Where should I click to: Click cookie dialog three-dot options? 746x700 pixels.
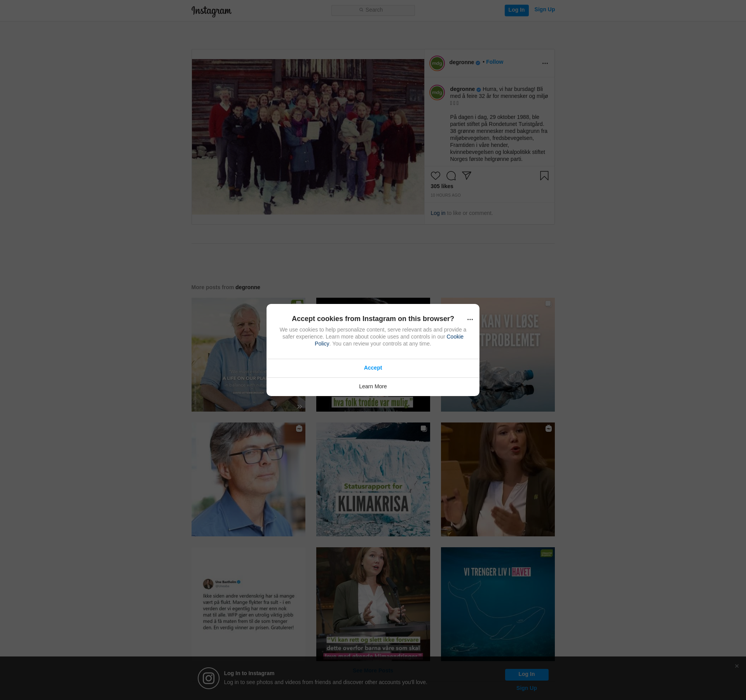pyautogui.click(x=470, y=319)
